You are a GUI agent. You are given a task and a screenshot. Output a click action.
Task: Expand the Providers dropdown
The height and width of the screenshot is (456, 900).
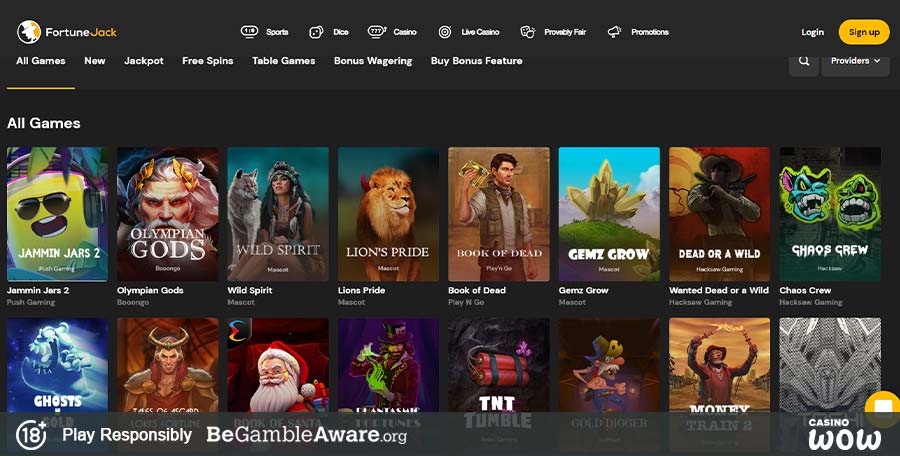pos(855,61)
